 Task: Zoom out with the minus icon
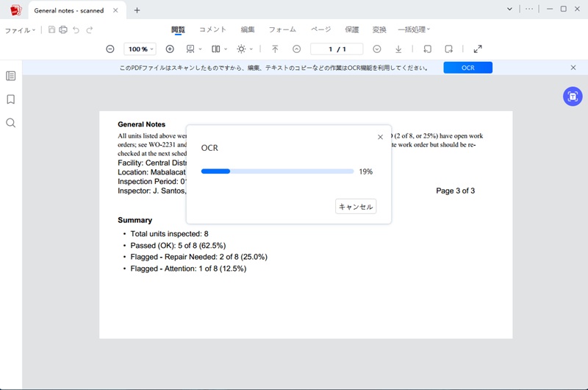(110, 49)
